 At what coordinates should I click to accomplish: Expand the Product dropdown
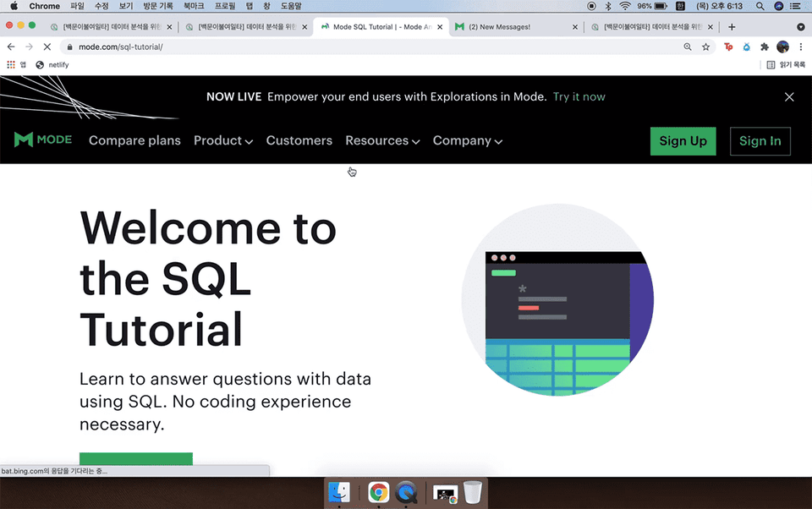[x=223, y=140]
